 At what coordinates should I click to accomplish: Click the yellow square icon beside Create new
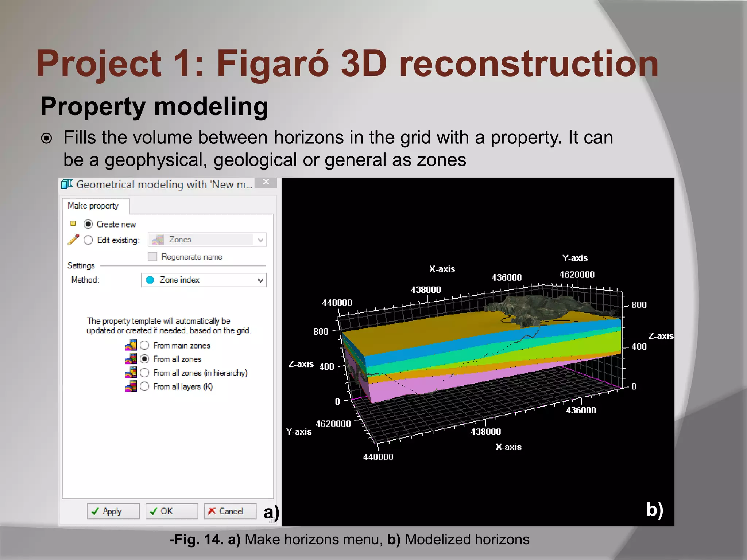(x=73, y=223)
